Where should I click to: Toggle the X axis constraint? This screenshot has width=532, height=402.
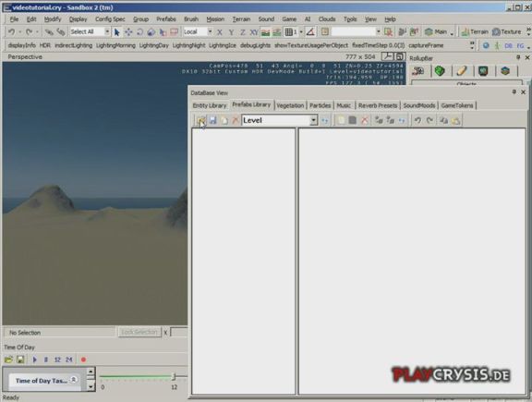pos(220,32)
